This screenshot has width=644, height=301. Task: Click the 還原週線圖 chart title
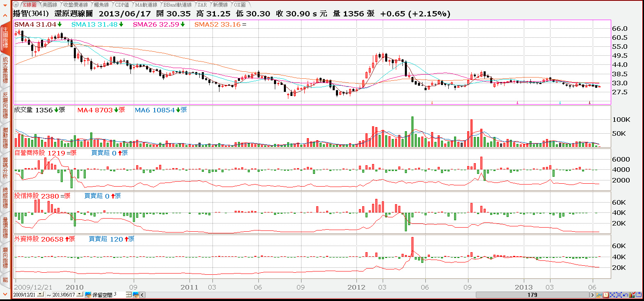click(x=73, y=14)
